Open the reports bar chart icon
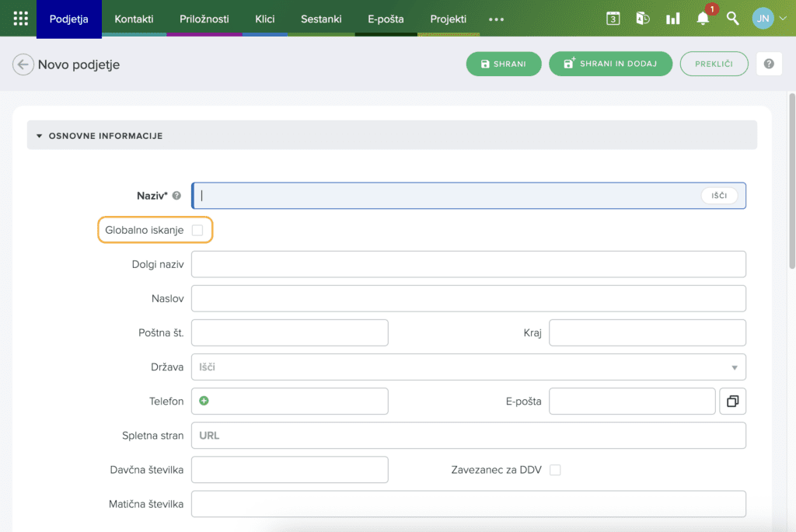This screenshot has height=532, width=796. pyautogui.click(x=672, y=19)
